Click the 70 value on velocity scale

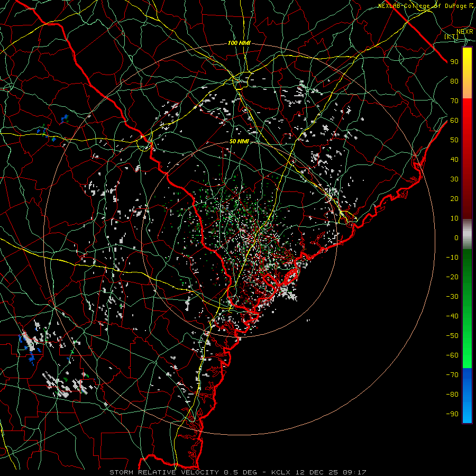454,101
